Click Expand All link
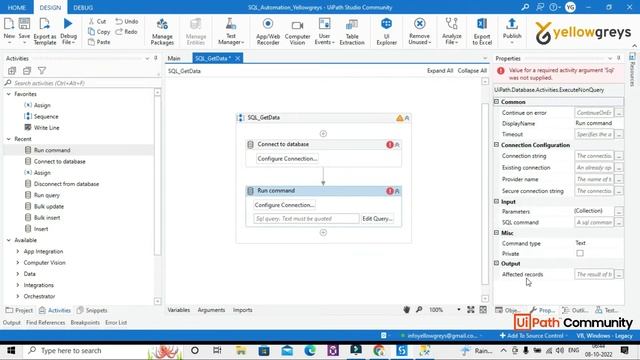The image size is (640, 360). pos(440,71)
